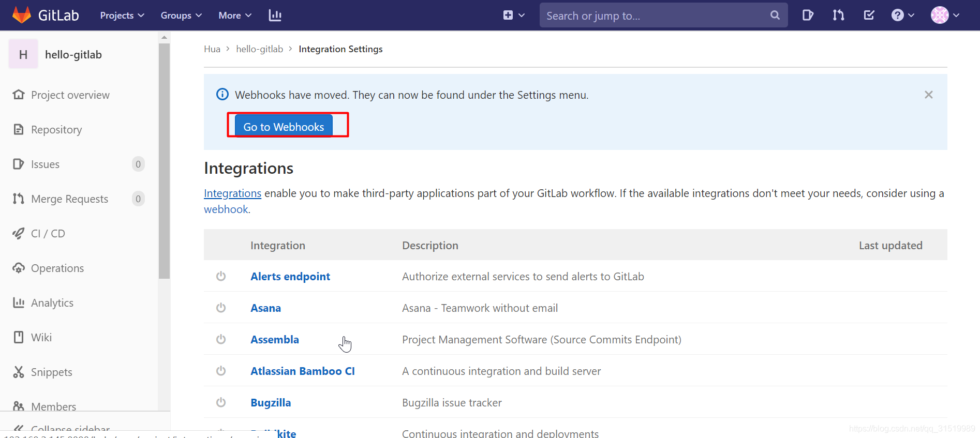The width and height of the screenshot is (980, 438).
Task: Open the Assembla integration
Action: (x=275, y=340)
